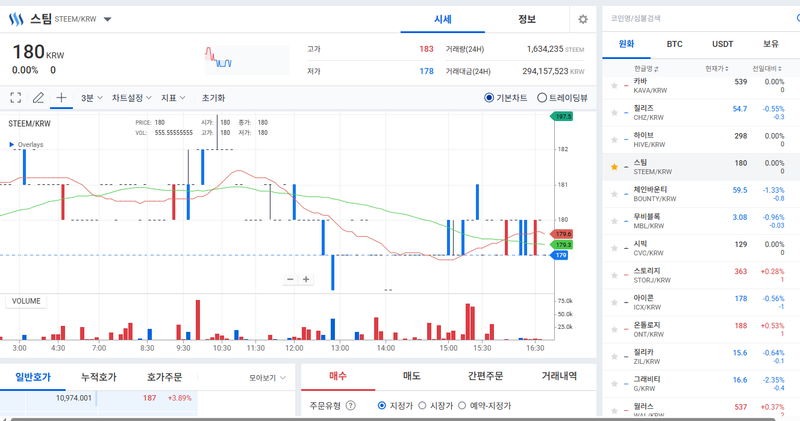This screenshot has width=800, height=421.
Task: Switch to the USDT market tab
Action: click(722, 44)
